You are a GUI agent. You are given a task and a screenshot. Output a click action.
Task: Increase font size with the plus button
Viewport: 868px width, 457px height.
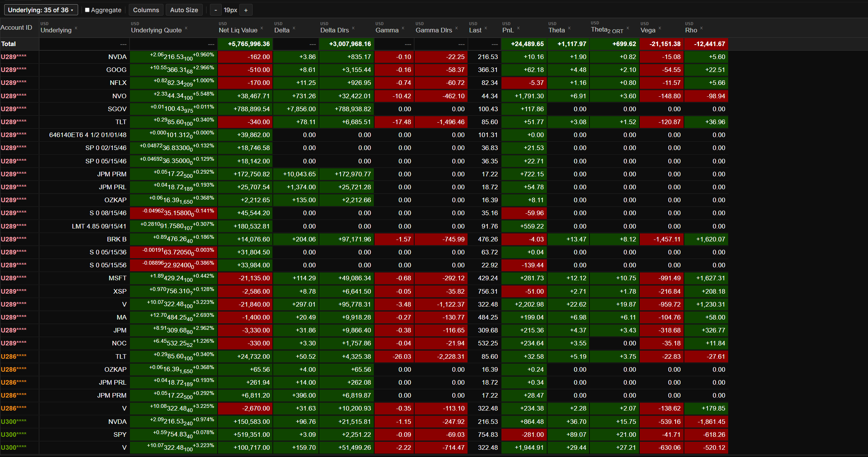pos(246,10)
